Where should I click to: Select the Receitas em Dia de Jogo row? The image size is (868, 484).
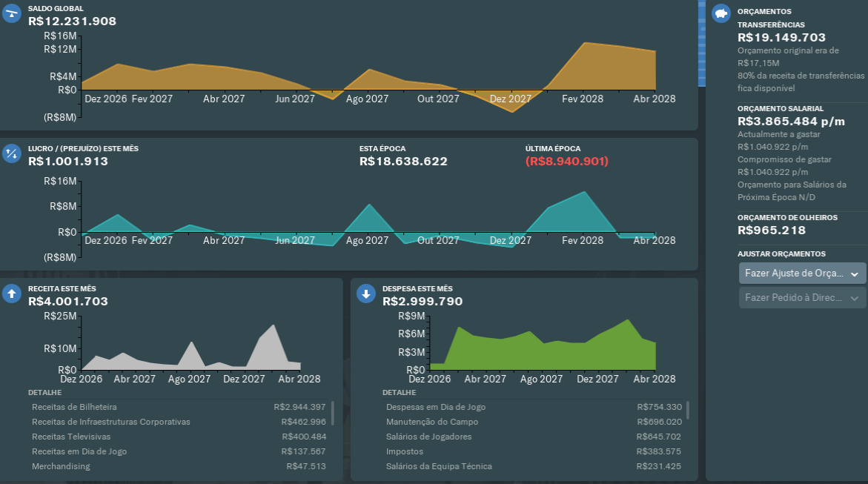tap(179, 451)
